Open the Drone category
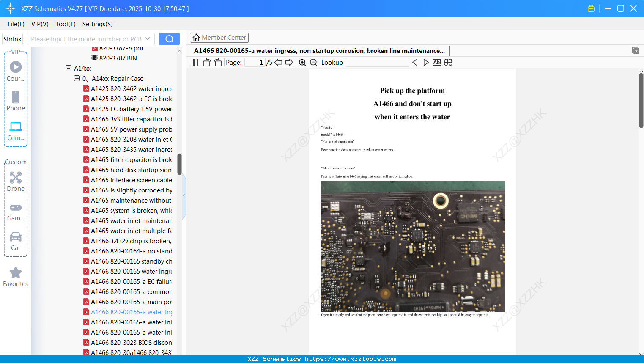644x363 pixels. pyautogui.click(x=16, y=181)
